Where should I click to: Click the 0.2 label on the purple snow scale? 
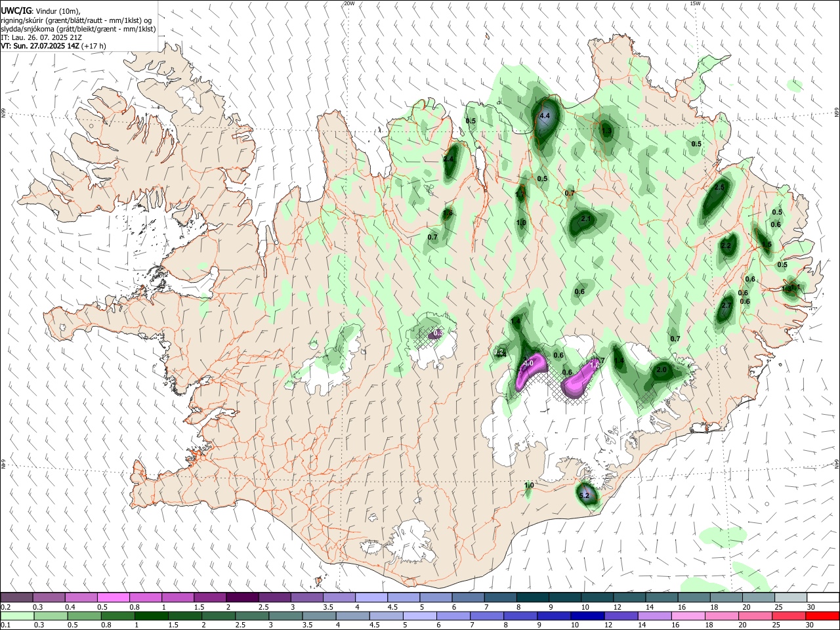pos(5,607)
